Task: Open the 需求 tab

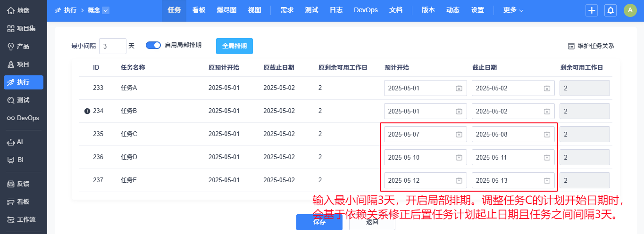Action: pos(286,10)
